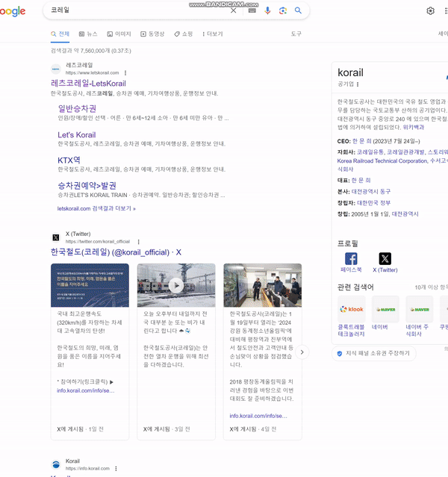This screenshot has height=477, width=448.
Task: Click the 레츠코레일 result favicon
Action: pos(56,69)
